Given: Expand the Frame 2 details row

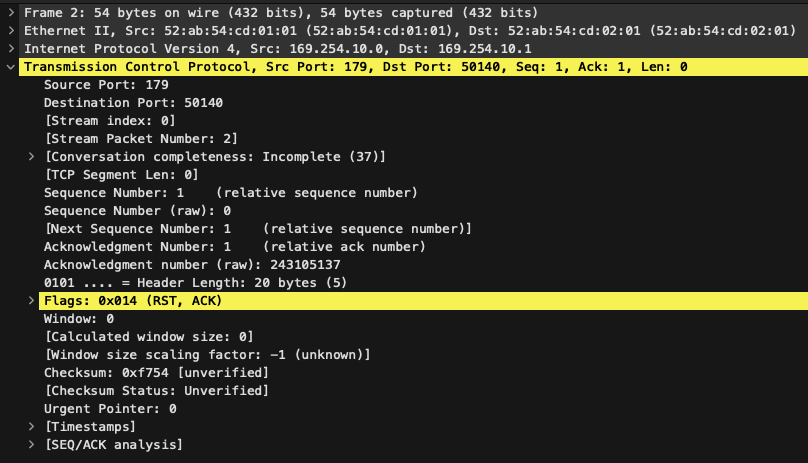Looking at the screenshot, I should point(11,12).
